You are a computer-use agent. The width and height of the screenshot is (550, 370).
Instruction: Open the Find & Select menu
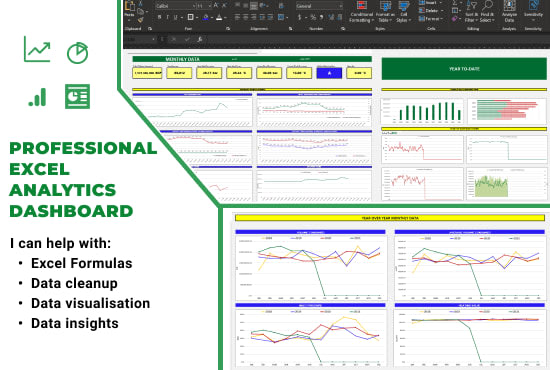click(487, 12)
